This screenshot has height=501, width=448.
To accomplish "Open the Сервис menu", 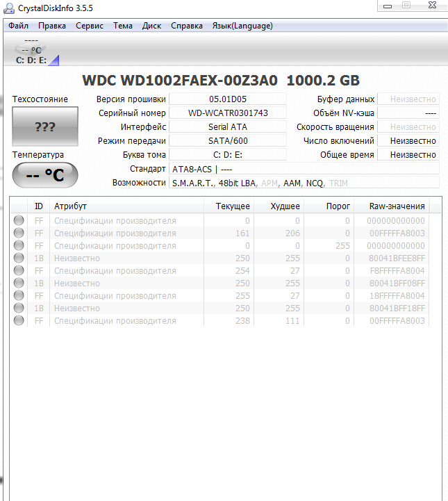I will tap(89, 26).
